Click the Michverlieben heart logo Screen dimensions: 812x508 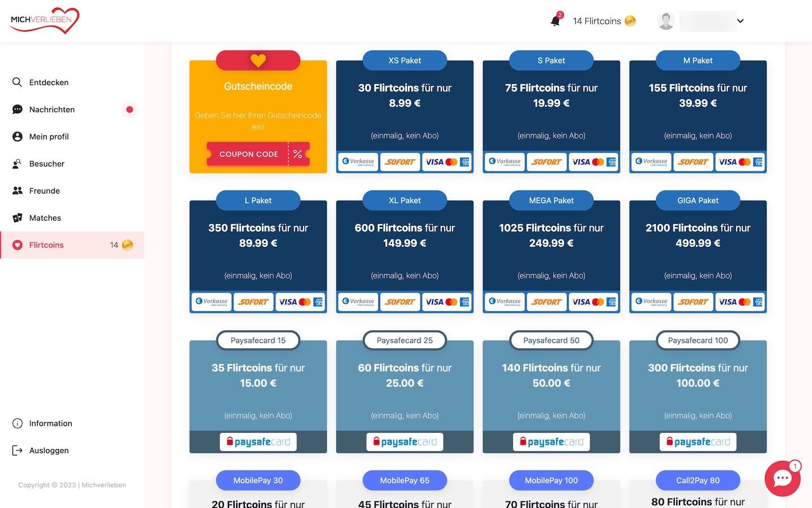point(45,20)
